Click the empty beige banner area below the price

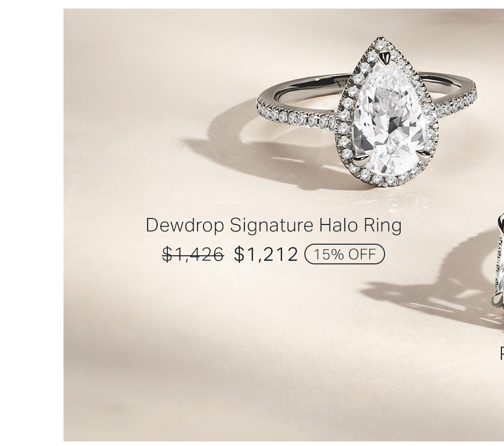257,354
